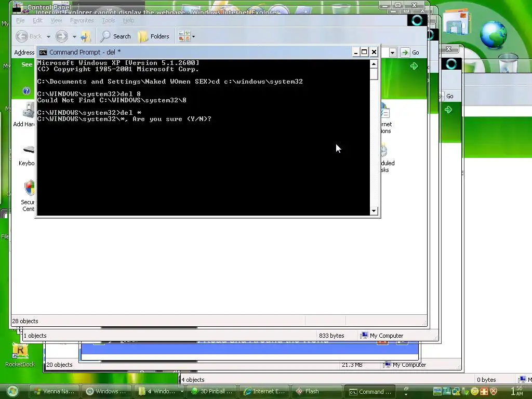Viewport: 532px width, 399px height.
Task: Click the Control Panel title bar icon
Action: 17,6
